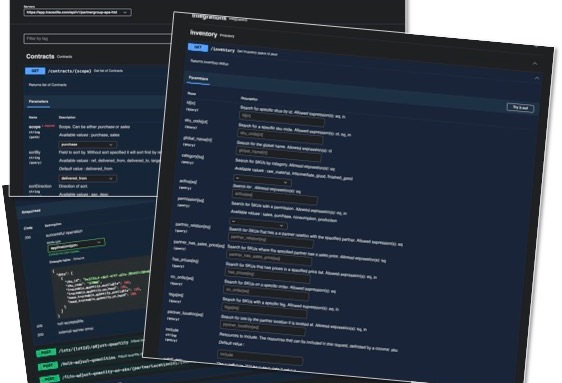Open the category[eq] available values dropdown
Viewport: 562px width, 383px height.
pyautogui.click(x=262, y=180)
